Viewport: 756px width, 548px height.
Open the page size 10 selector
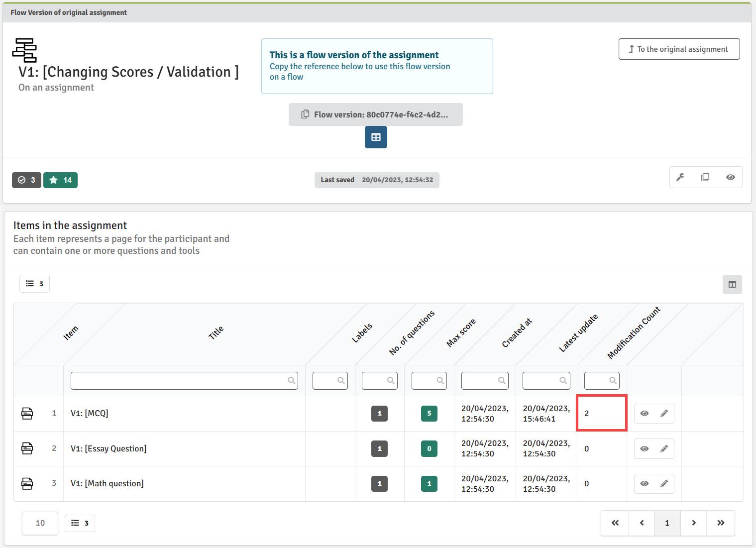click(40, 523)
